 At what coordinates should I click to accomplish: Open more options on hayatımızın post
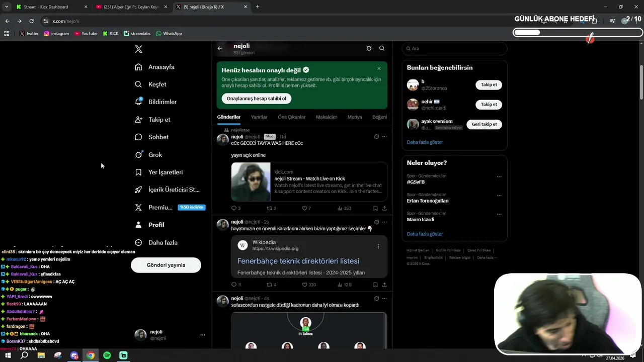coord(384,222)
